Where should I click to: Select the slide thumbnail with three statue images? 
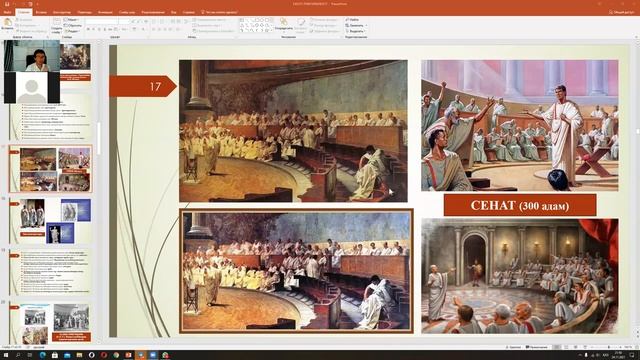click(51, 221)
